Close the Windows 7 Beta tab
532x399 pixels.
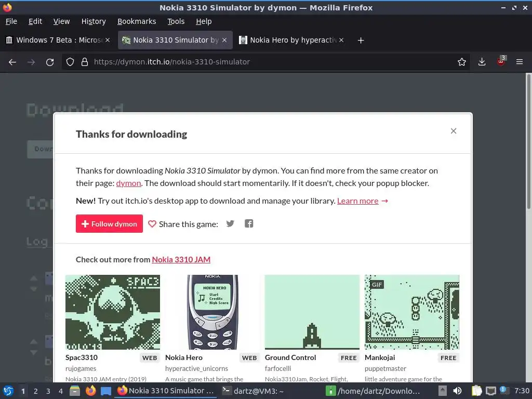(108, 40)
